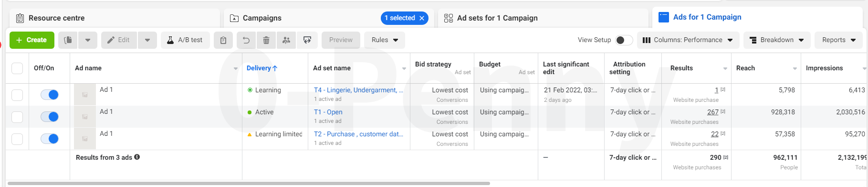This screenshot has width=868, height=187.
Task: Clear the campaign selection with the X
Action: pos(422,18)
